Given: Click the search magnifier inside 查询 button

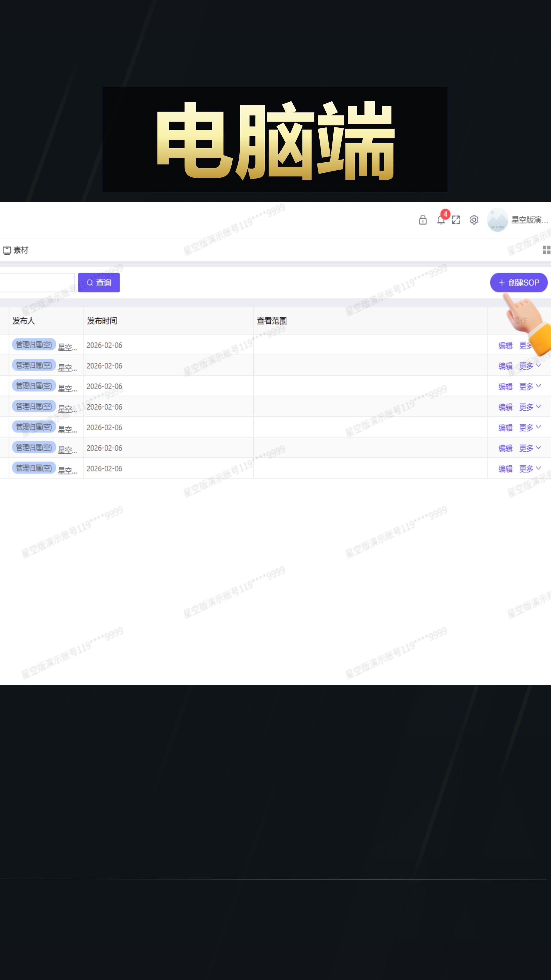Looking at the screenshot, I should click(90, 282).
